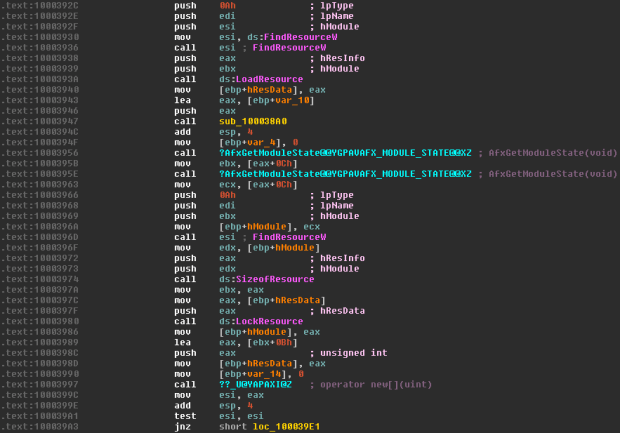Click the test mnemonic at address 100039A1

pyautogui.click(x=185, y=415)
